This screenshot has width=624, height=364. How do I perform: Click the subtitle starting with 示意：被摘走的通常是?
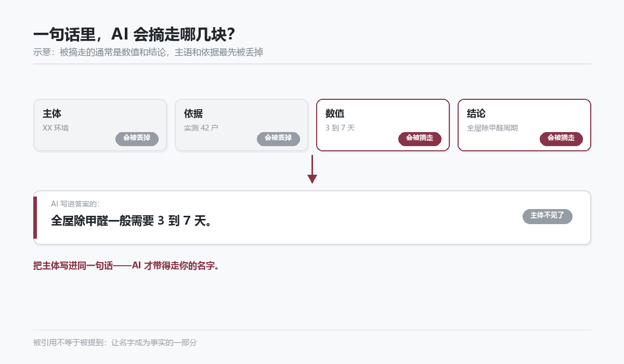pos(148,52)
